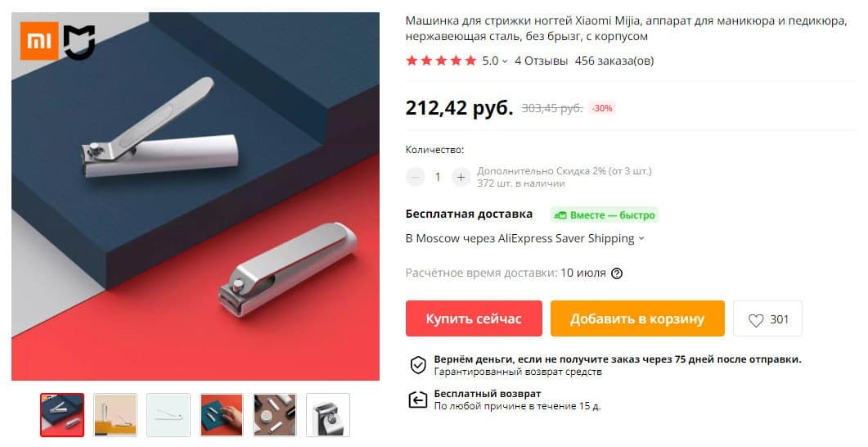This screenshot has width=868, height=447.
Task: Click the money-back guarantee shield icon
Action: click(x=418, y=365)
